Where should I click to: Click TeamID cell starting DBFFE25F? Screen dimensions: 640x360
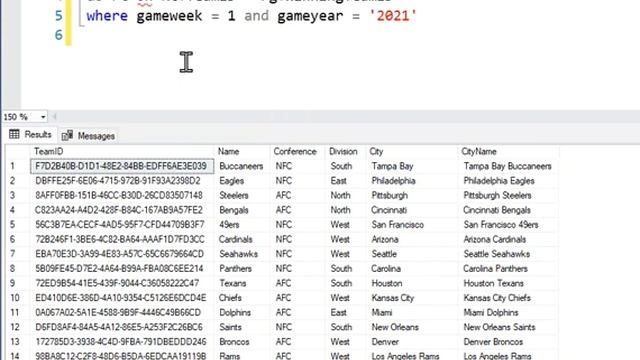122,181
